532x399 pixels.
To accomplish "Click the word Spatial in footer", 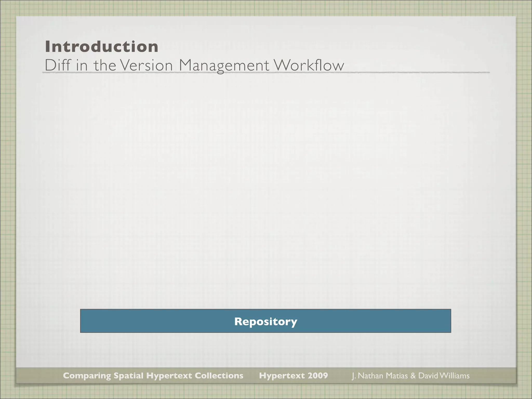I will [129, 376].
